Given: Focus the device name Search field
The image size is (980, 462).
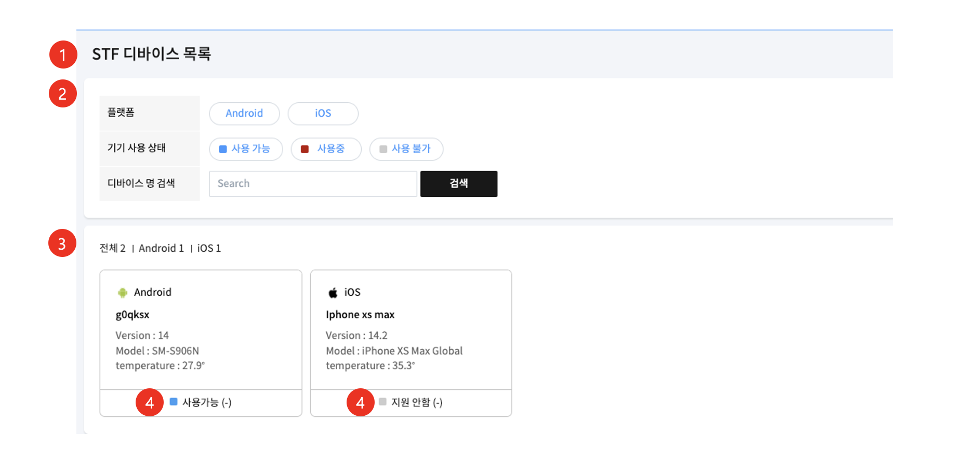Looking at the screenshot, I should [313, 184].
